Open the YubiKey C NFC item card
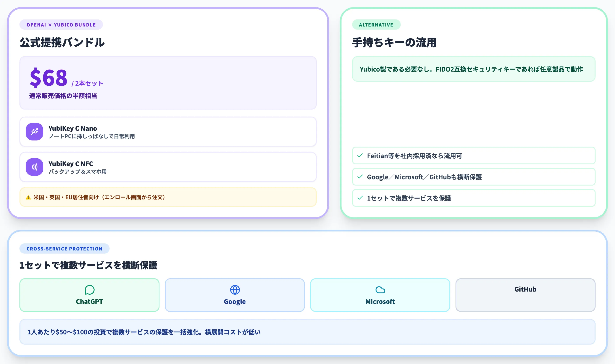The width and height of the screenshot is (615, 364). click(x=168, y=167)
